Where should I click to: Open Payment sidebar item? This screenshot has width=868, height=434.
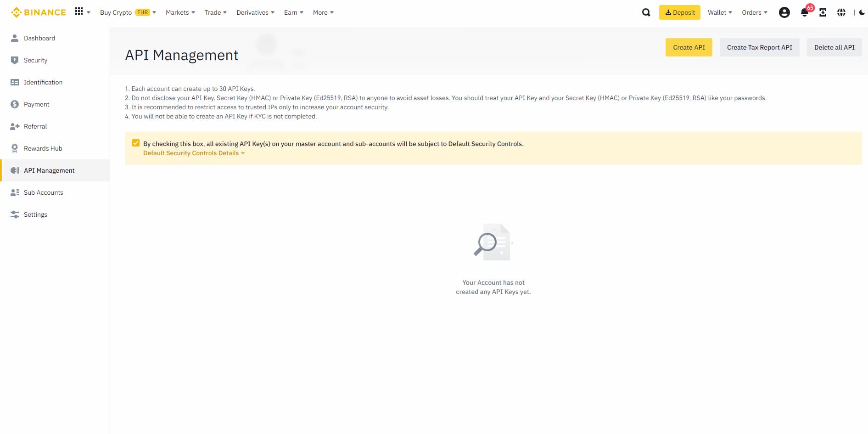tap(55, 104)
